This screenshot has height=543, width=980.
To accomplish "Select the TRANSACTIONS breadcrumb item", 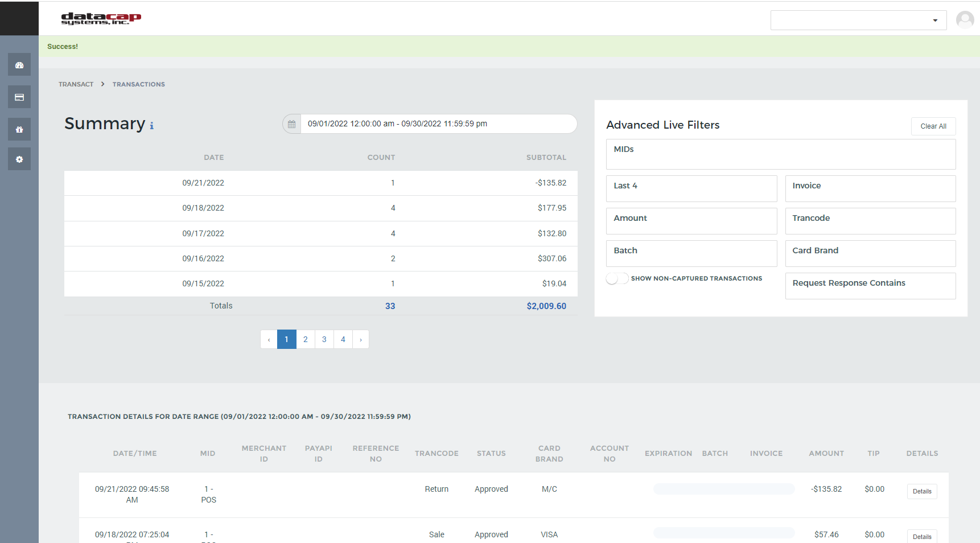I will coord(138,84).
